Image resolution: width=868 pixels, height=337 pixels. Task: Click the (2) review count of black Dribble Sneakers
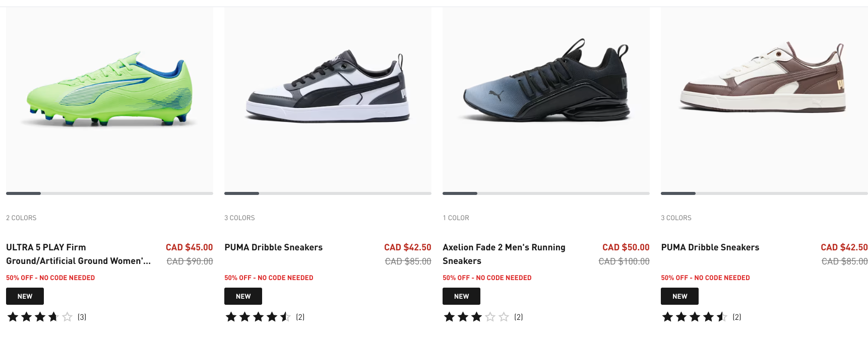click(x=300, y=317)
